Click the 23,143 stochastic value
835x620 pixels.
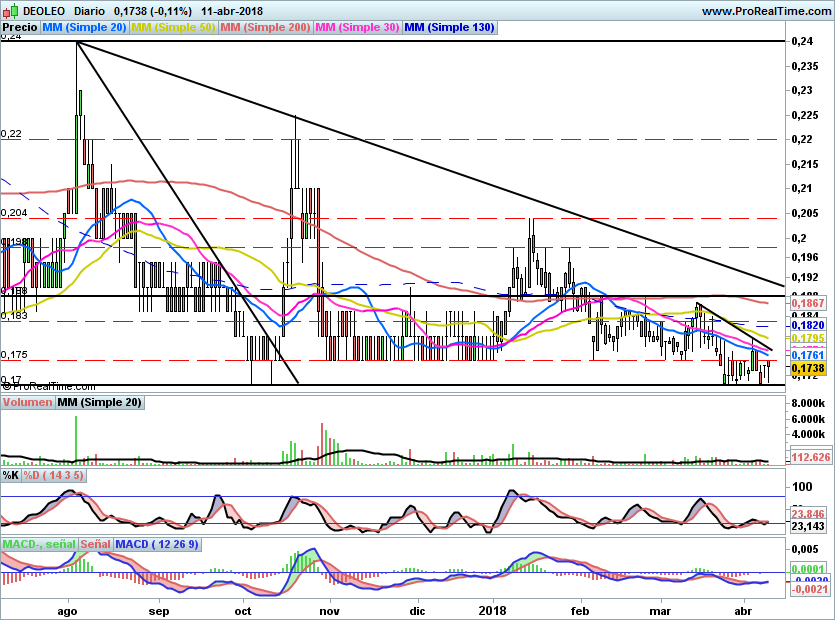point(808,526)
